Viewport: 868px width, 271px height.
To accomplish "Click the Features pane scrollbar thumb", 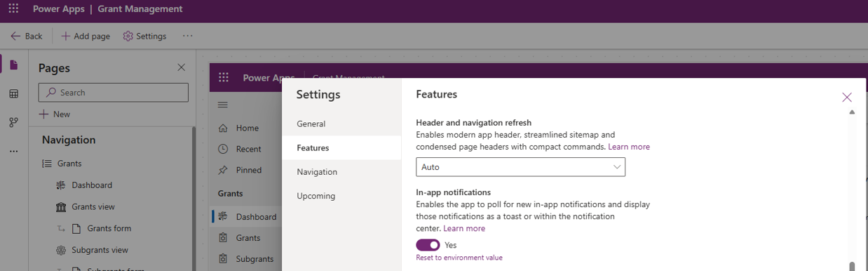I will (852, 266).
